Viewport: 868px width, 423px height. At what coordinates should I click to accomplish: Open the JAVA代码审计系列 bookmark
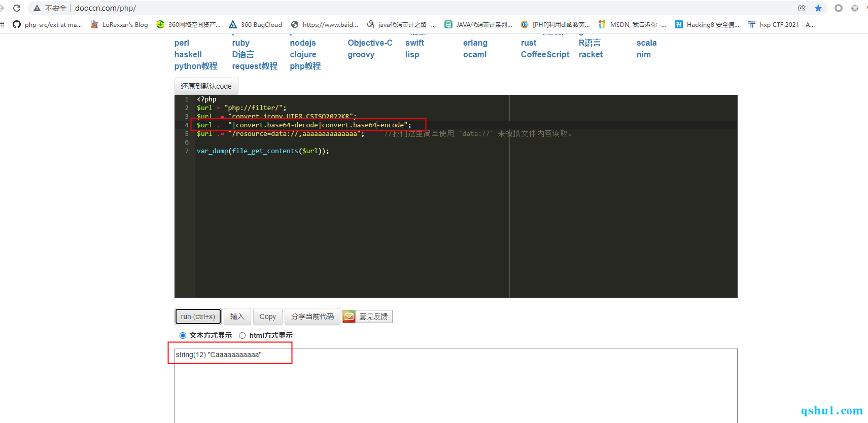coord(478,24)
